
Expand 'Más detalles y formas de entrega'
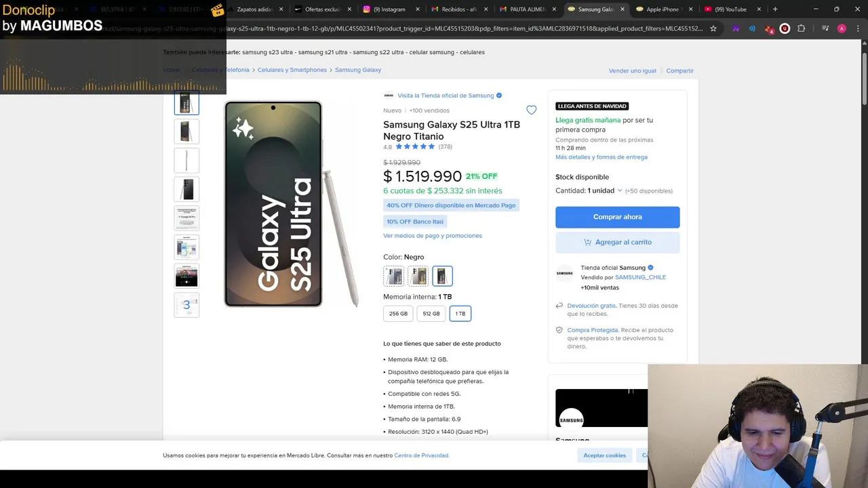601,157
